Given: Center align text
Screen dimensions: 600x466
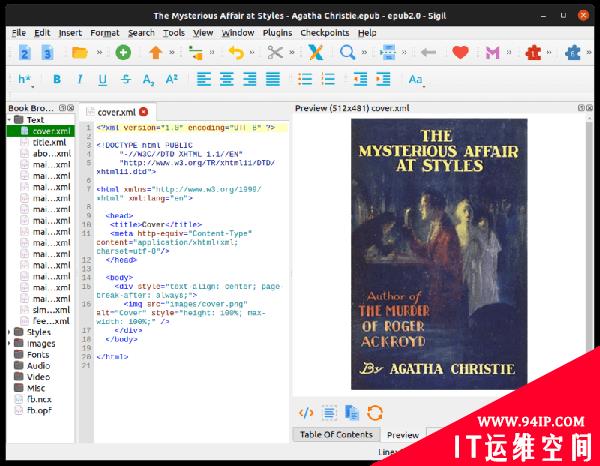Looking at the screenshot, I should click(x=227, y=79).
